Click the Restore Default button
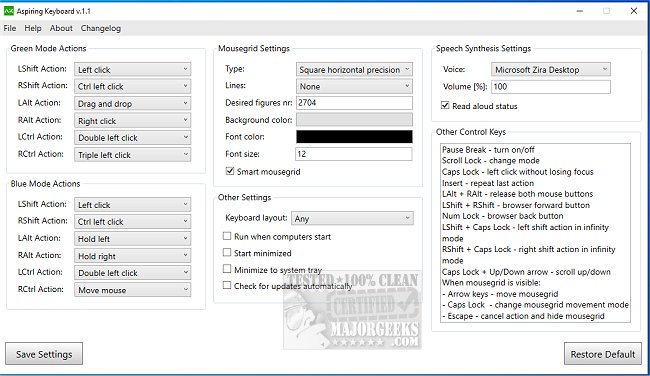Viewport: 650px width, 376px height. pyautogui.click(x=603, y=354)
